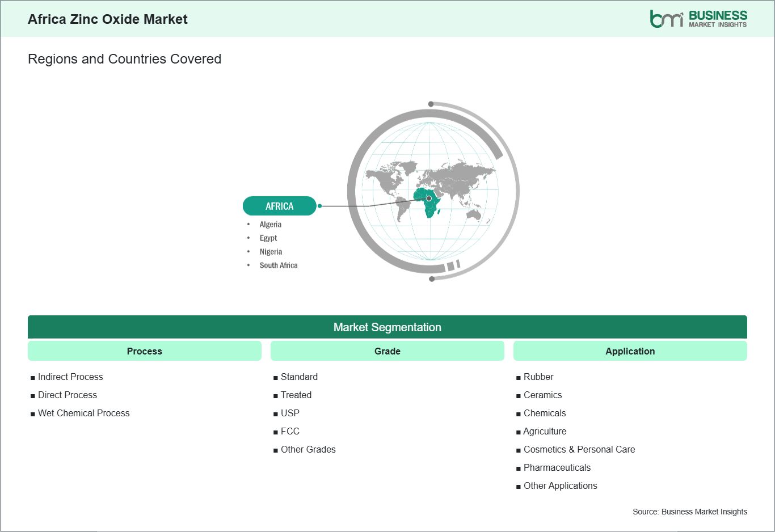
Task: Click 'Pharmaceuticals' under Application
Action: pos(557,467)
